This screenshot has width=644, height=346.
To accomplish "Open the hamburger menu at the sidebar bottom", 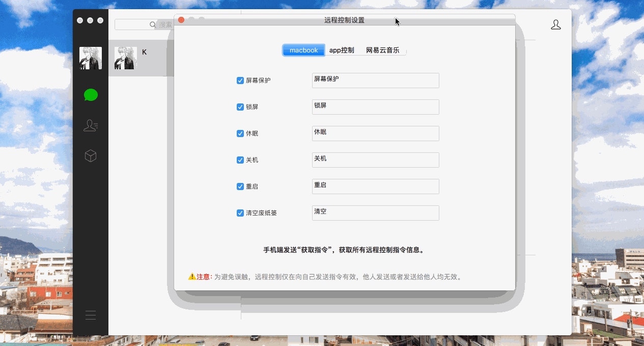I will 91,315.
